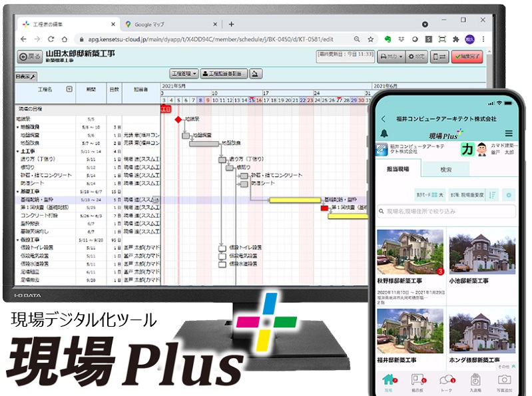
Task: Tap the sort order direction icon
Action: (x=492, y=195)
